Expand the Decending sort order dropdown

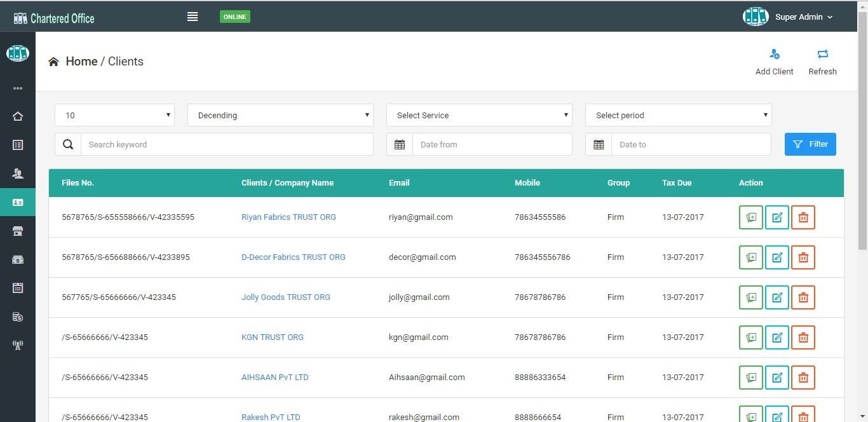click(281, 115)
